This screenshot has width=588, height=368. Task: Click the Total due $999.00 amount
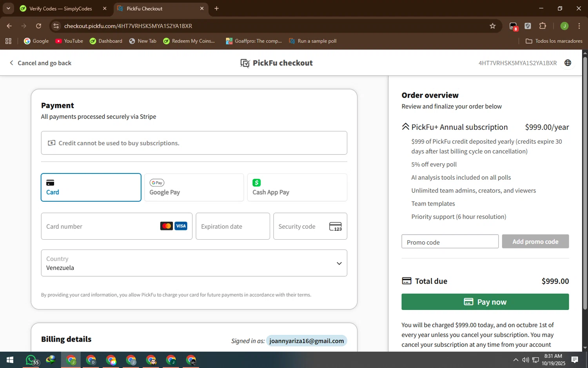click(x=555, y=281)
